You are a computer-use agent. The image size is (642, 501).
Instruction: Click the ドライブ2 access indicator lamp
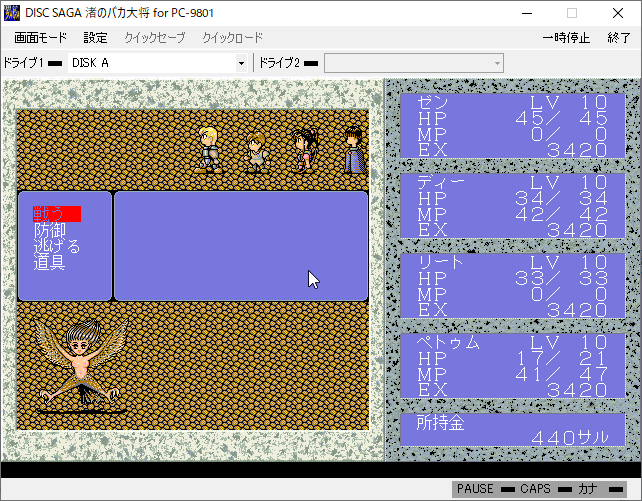[x=311, y=63]
